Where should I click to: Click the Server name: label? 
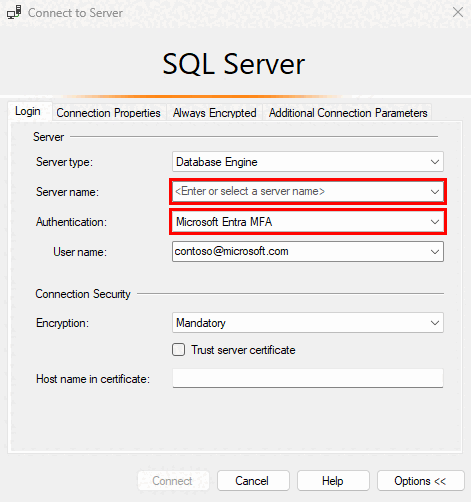67,192
